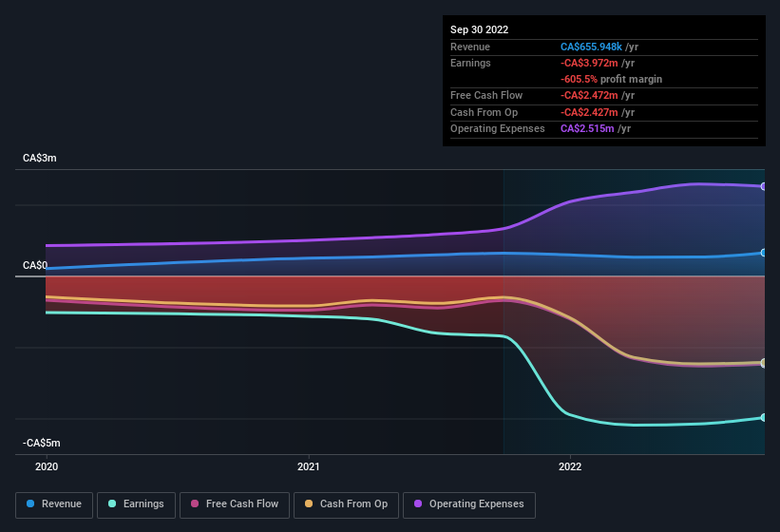The height and width of the screenshot is (532, 780).
Task: Click the -CA$2.472m free cash flow value
Action: pyautogui.click(x=589, y=95)
